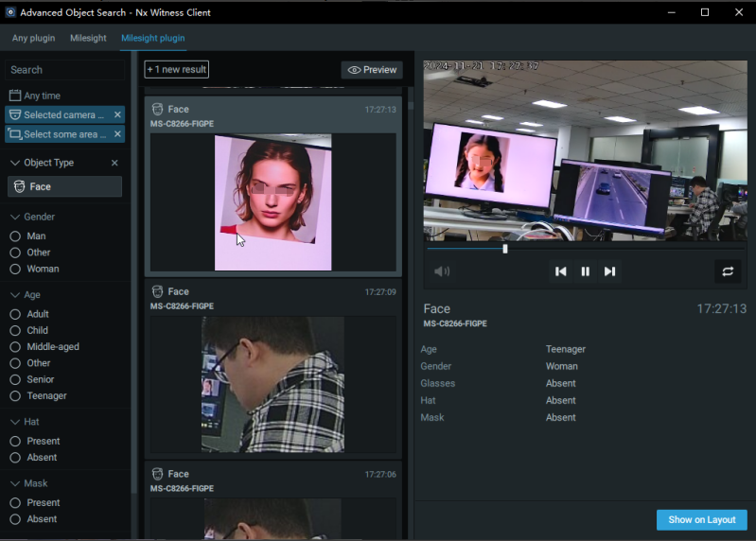Click the 17:27:13 time in details panel
The image size is (756, 541).
pos(722,308)
